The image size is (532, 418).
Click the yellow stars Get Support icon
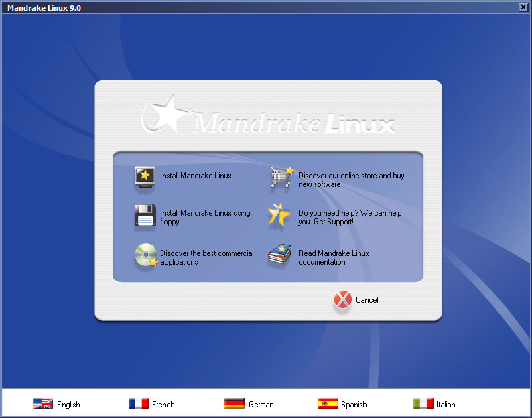click(279, 215)
